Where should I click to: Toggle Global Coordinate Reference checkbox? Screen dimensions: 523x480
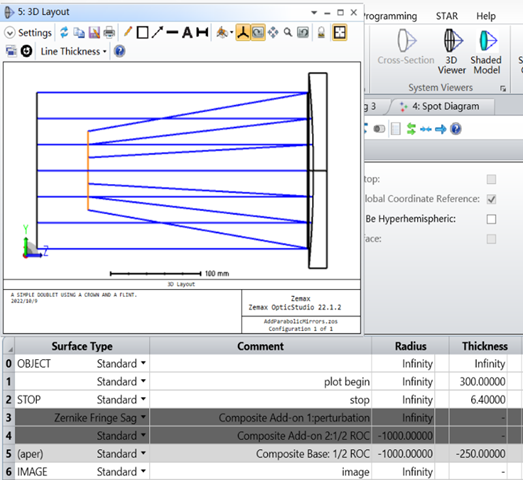tap(491, 199)
